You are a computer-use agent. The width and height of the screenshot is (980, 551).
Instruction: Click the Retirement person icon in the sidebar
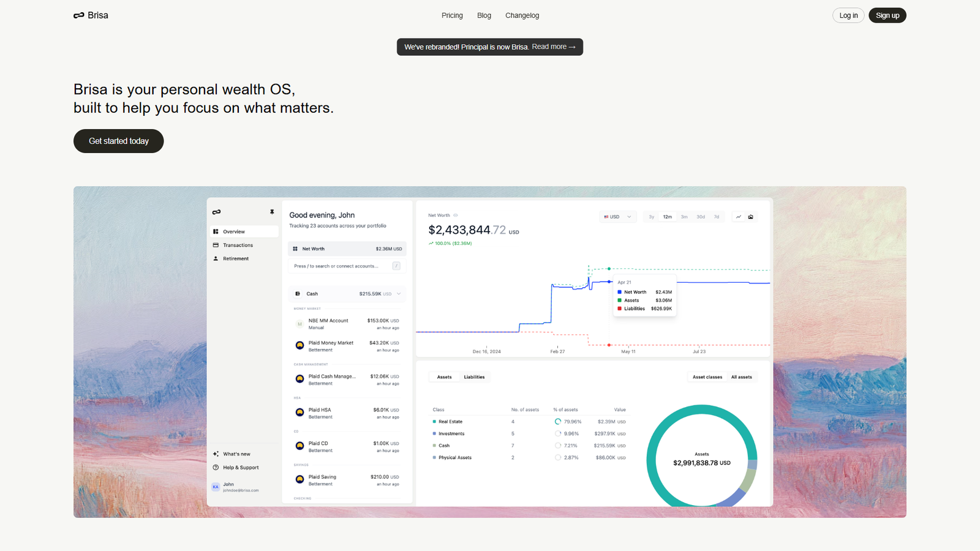(216, 258)
